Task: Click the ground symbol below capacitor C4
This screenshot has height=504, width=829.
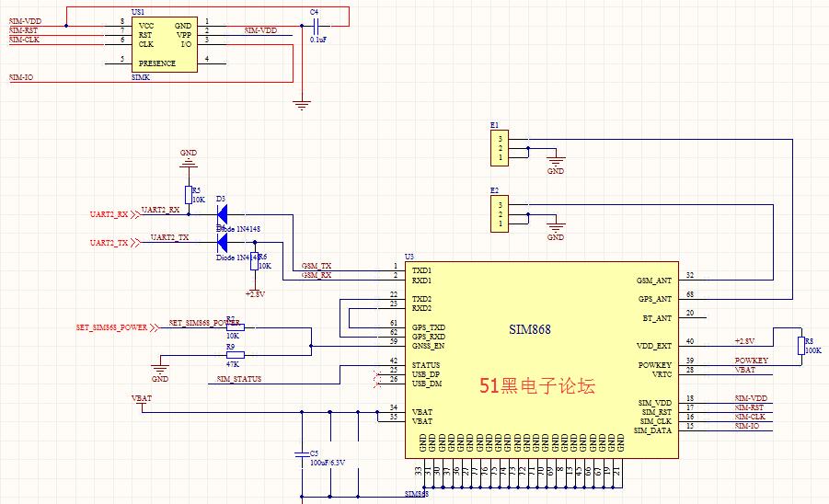Action: click(302, 105)
